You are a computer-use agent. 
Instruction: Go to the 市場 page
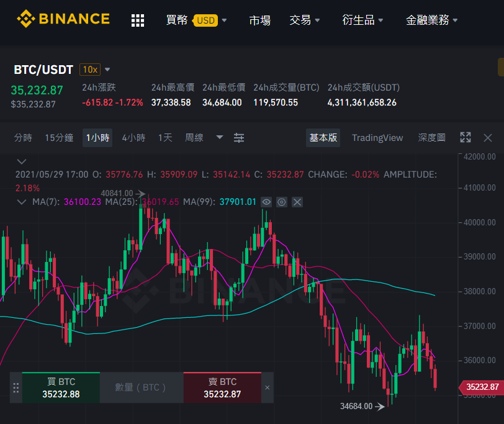[x=259, y=20]
